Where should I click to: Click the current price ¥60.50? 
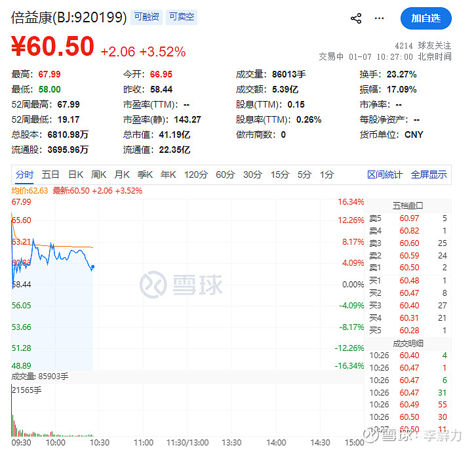coord(52,46)
